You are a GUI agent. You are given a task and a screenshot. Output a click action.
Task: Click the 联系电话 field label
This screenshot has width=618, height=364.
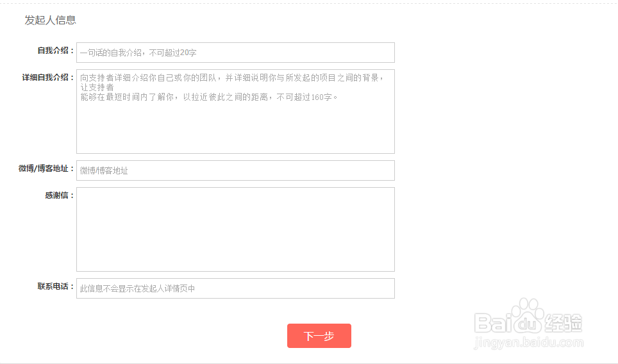(56, 286)
